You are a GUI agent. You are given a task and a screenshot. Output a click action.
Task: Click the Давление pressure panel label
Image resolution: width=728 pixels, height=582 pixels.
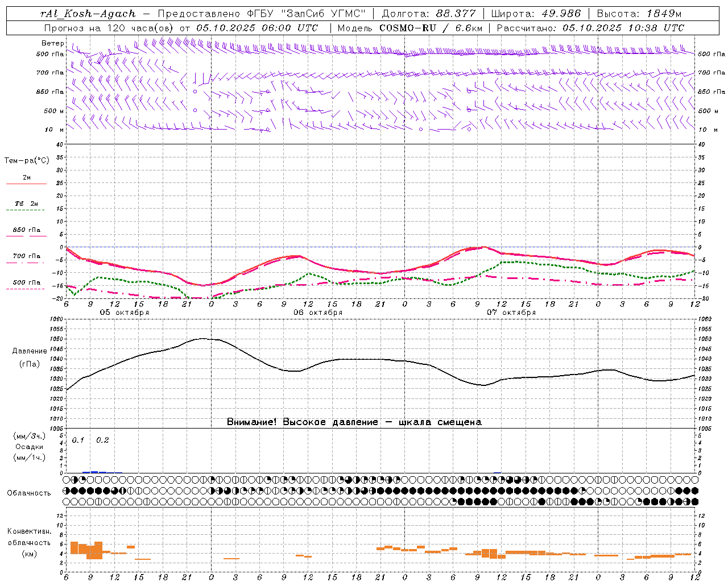(x=29, y=351)
